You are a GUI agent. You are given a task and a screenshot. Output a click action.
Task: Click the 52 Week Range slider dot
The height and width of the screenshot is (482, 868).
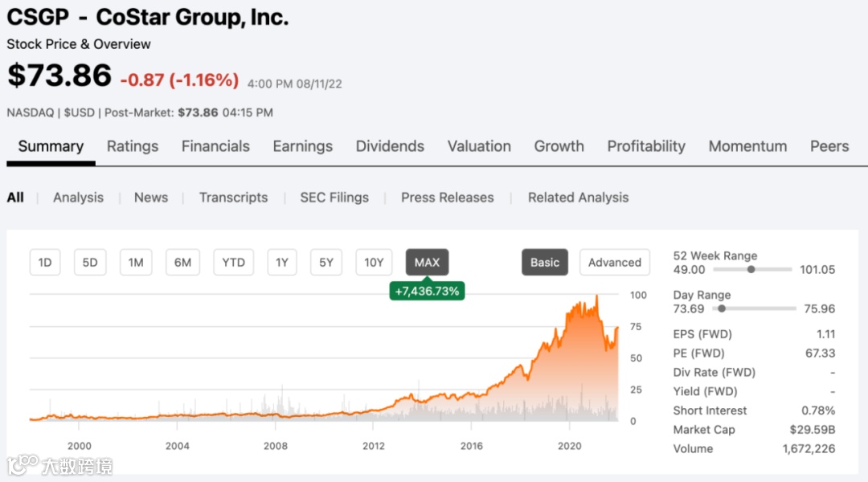(751, 270)
